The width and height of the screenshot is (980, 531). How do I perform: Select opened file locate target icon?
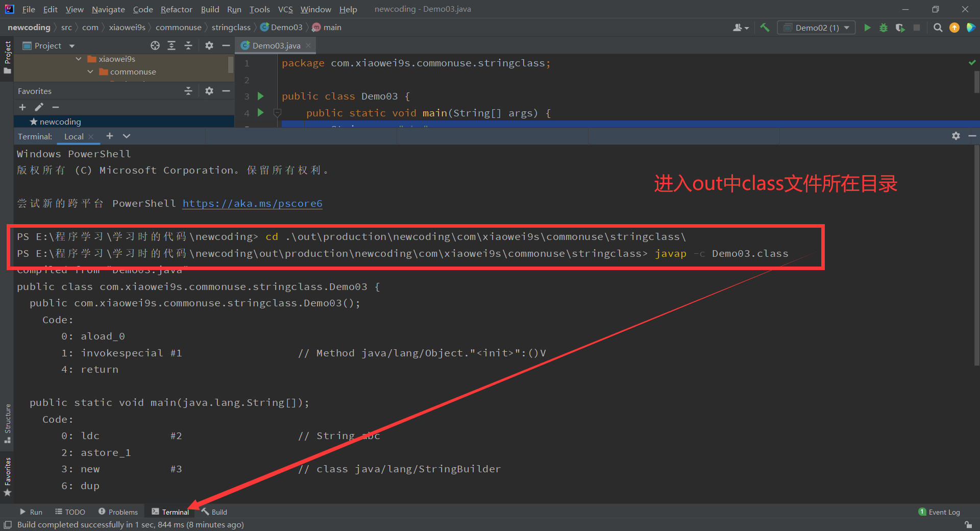(155, 45)
